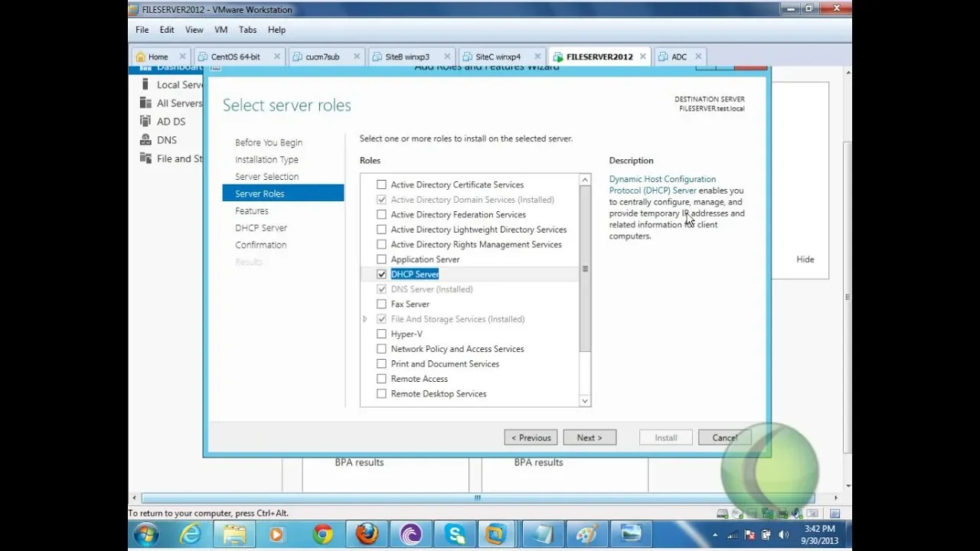Go to Installation Type step

point(266,159)
